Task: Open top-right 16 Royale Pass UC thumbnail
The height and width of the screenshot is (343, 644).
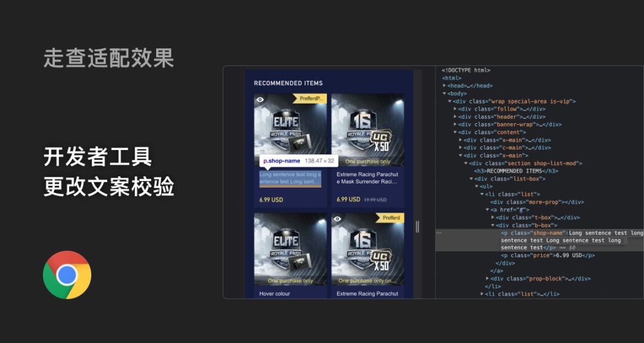Action: tap(367, 130)
